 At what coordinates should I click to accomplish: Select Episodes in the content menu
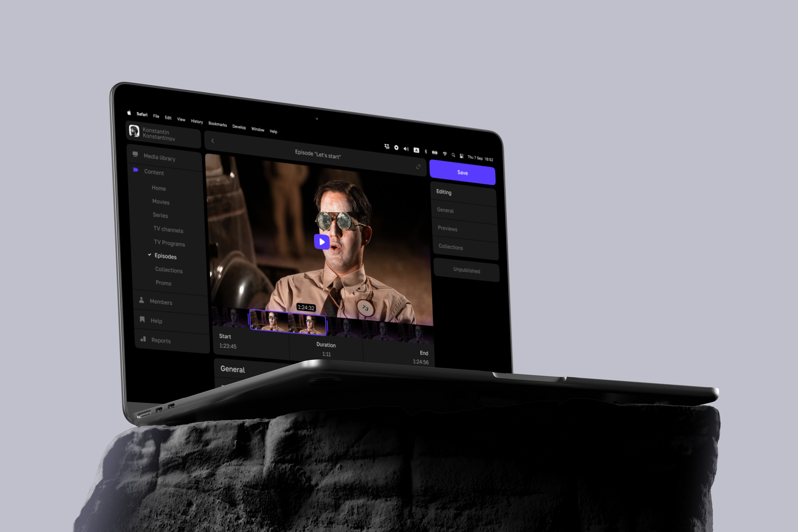(x=166, y=256)
